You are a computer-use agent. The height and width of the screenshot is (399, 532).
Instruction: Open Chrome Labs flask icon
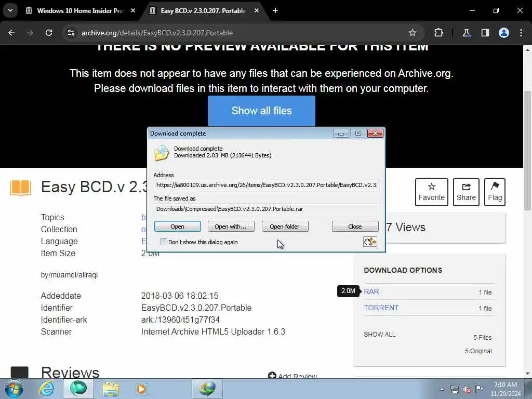coord(466,33)
